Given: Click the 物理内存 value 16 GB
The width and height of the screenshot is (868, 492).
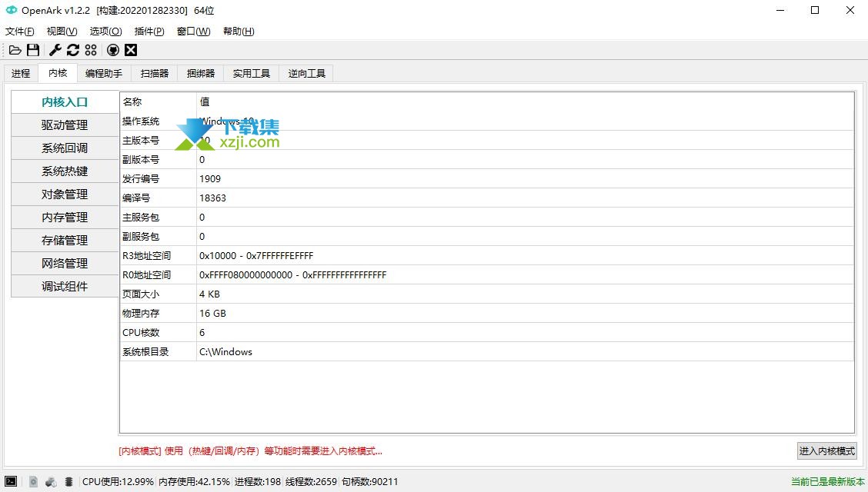Looking at the screenshot, I should point(212,314).
